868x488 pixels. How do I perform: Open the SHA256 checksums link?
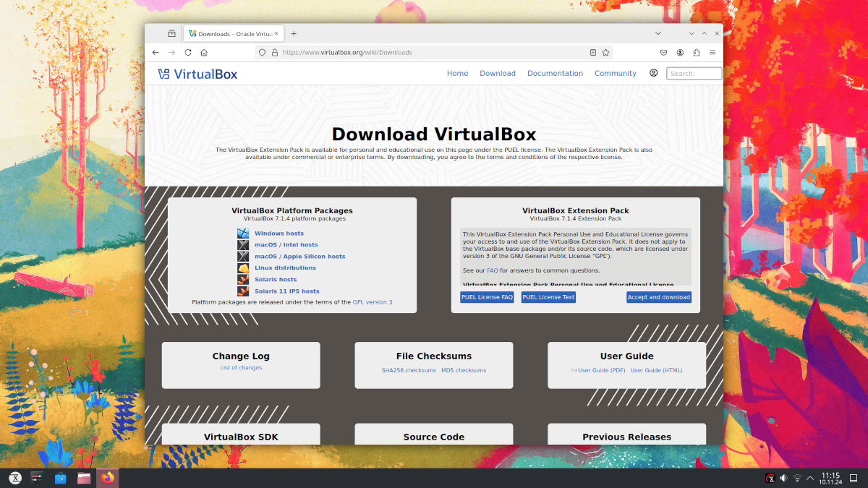(x=409, y=370)
